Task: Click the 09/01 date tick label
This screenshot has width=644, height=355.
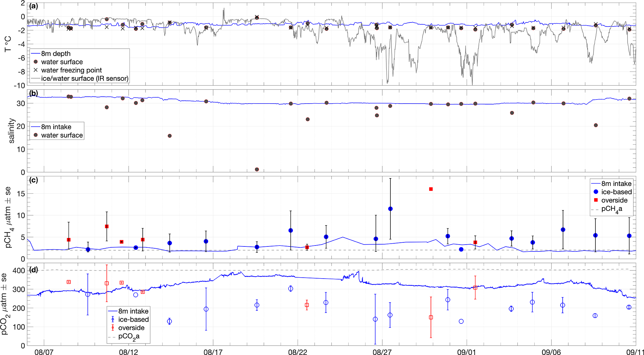Action: tap(466, 352)
